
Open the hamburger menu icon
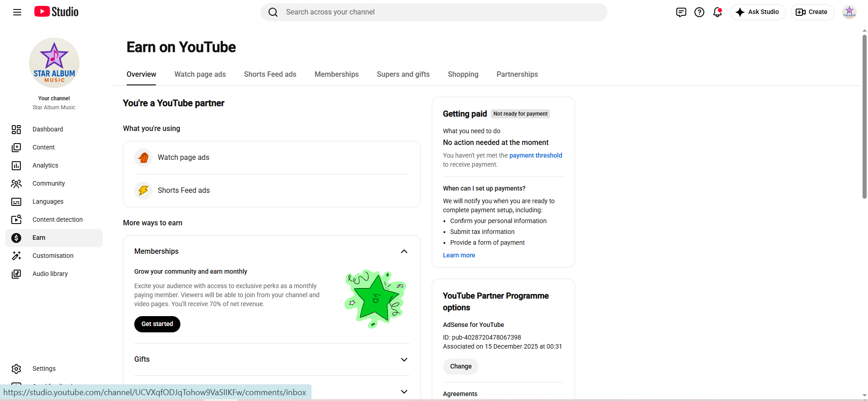point(17,12)
